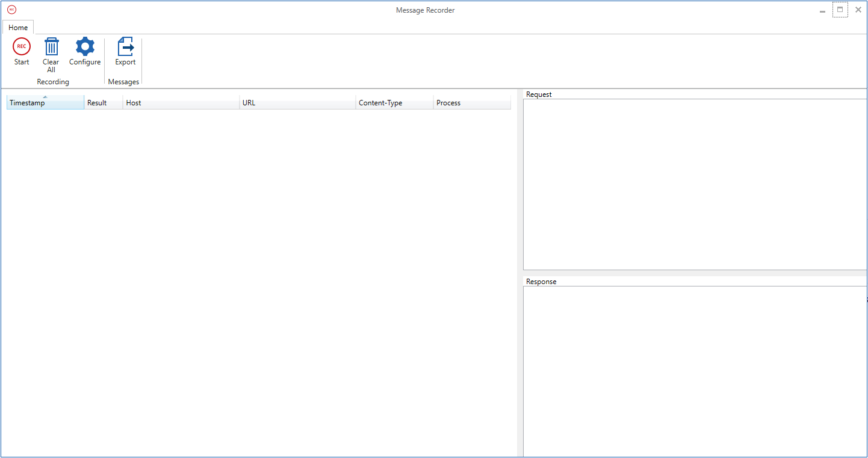Screen dimensions: 868x458
Task: Click the Host column header
Action: [181, 103]
